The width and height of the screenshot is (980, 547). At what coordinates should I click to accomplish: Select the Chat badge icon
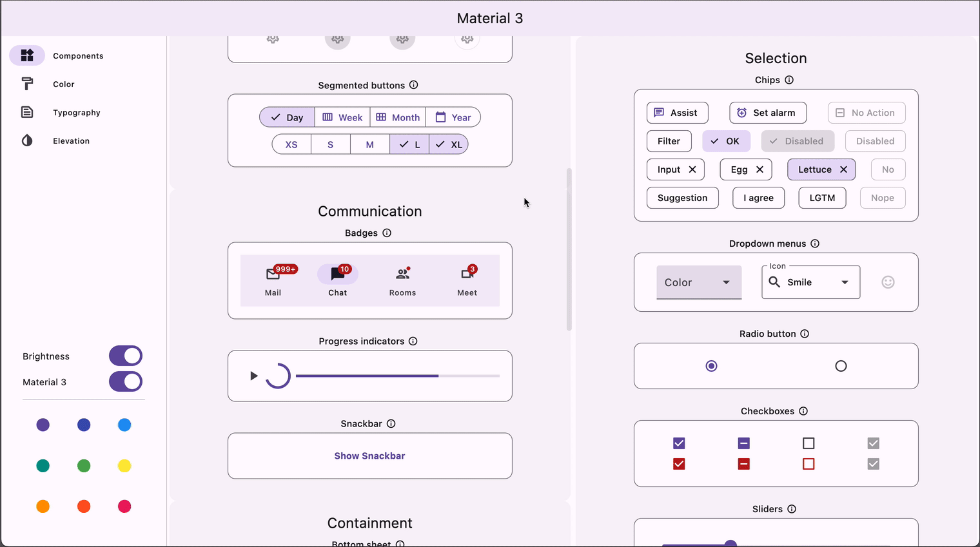337,274
